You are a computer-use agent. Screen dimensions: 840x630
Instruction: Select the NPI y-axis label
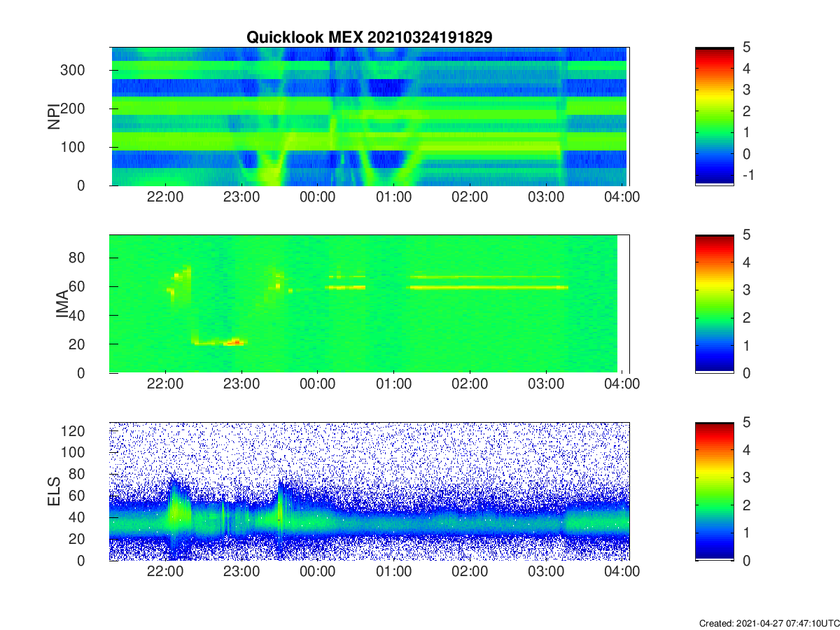coord(53,117)
